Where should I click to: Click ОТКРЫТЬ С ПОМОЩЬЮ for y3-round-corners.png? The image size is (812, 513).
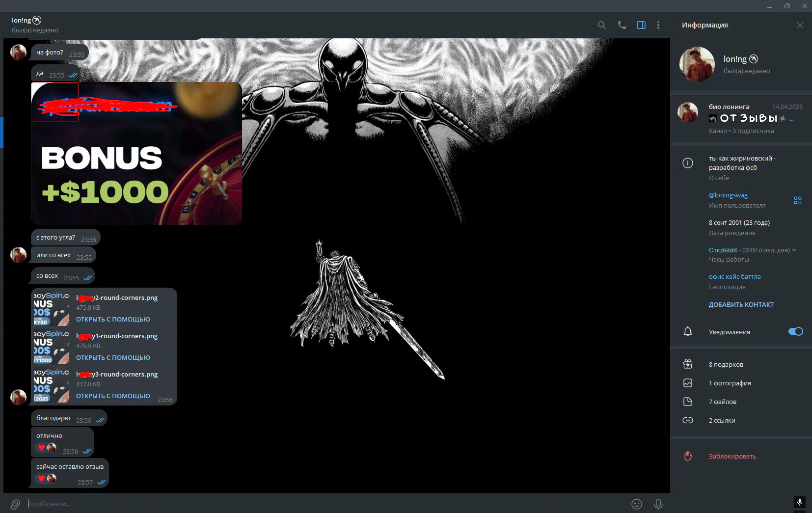(x=113, y=396)
